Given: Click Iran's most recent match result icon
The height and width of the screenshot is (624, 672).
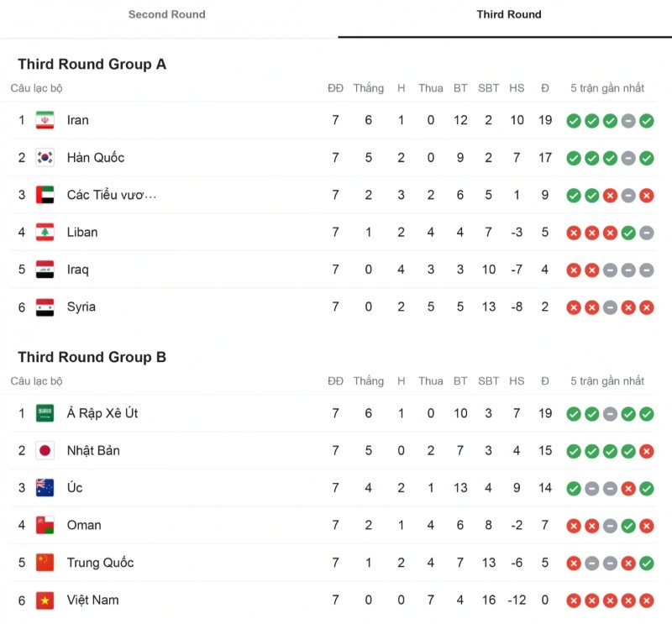Looking at the screenshot, I should 647,121.
